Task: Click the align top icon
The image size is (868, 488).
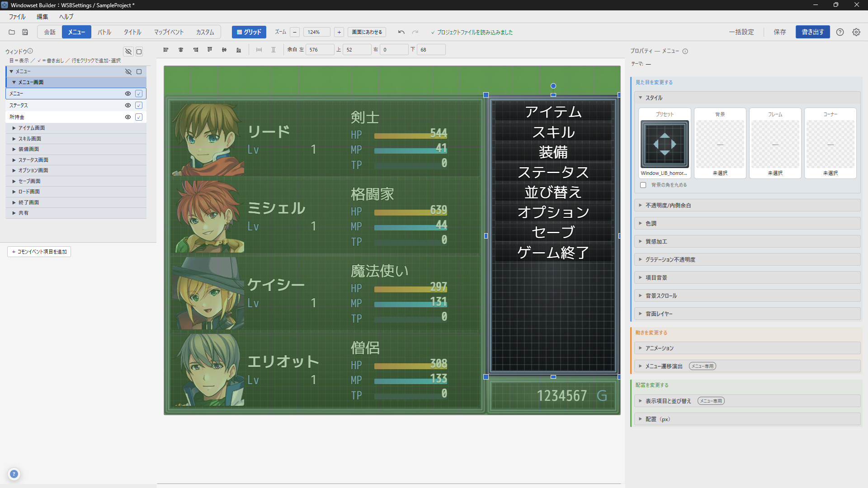Action: tap(210, 50)
